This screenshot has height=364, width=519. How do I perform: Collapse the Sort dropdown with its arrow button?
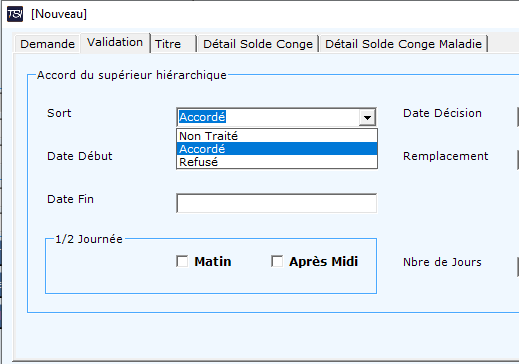367,117
